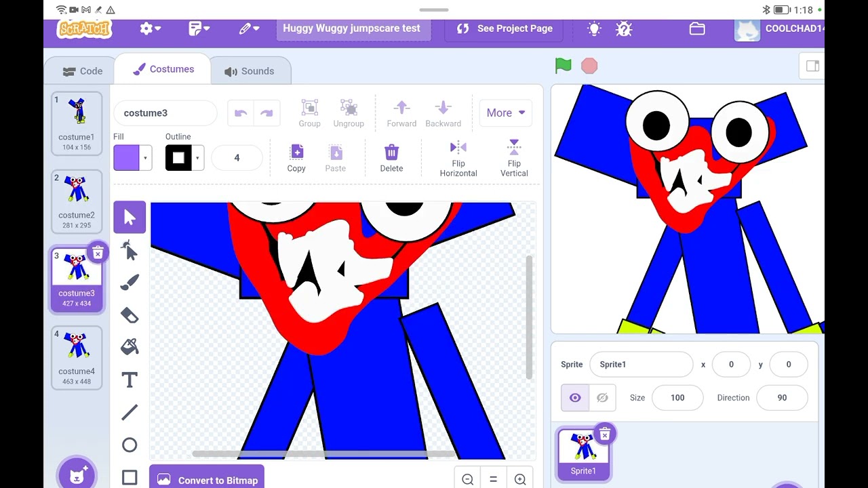
Task: Select costume4 thumbnail
Action: pos(77,358)
